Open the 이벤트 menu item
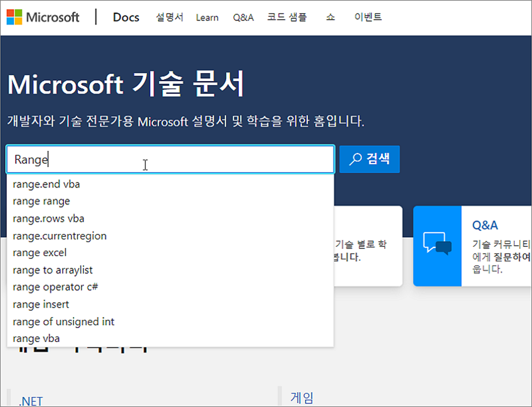The width and height of the screenshot is (532, 407). 368,17
